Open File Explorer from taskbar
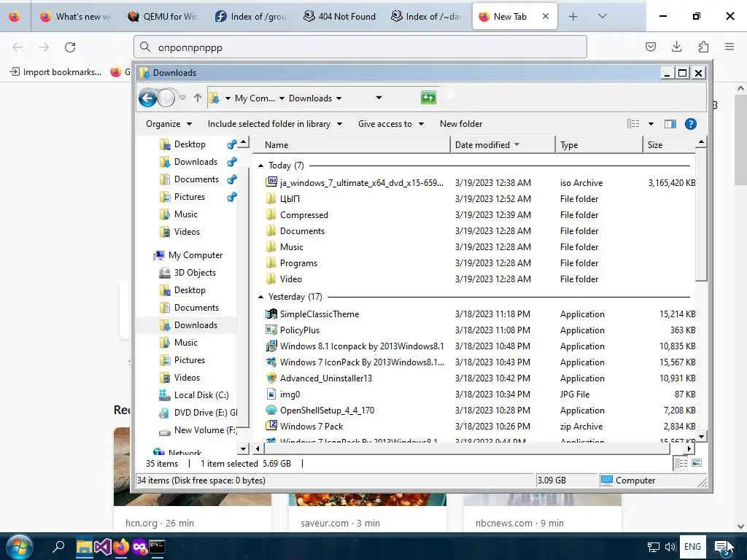747x560 pixels. 85,547
